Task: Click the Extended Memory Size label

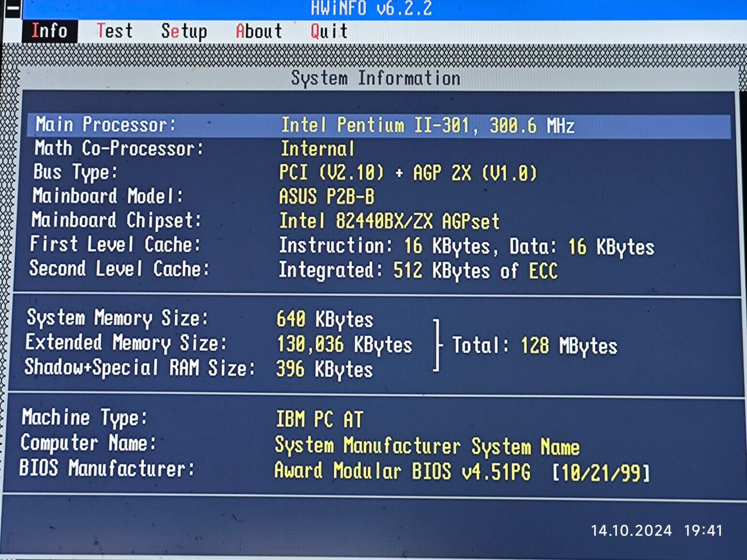Action: point(126,343)
